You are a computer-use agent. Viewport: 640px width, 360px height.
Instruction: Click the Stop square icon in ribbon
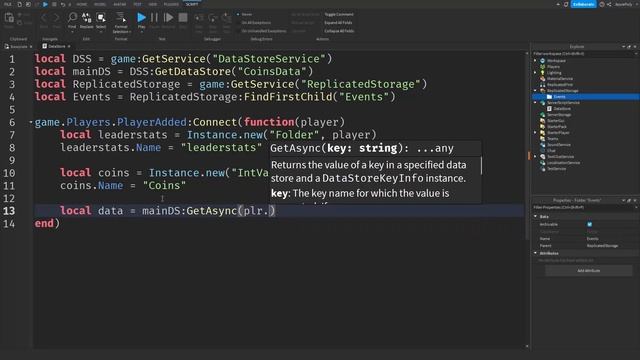coord(183,18)
